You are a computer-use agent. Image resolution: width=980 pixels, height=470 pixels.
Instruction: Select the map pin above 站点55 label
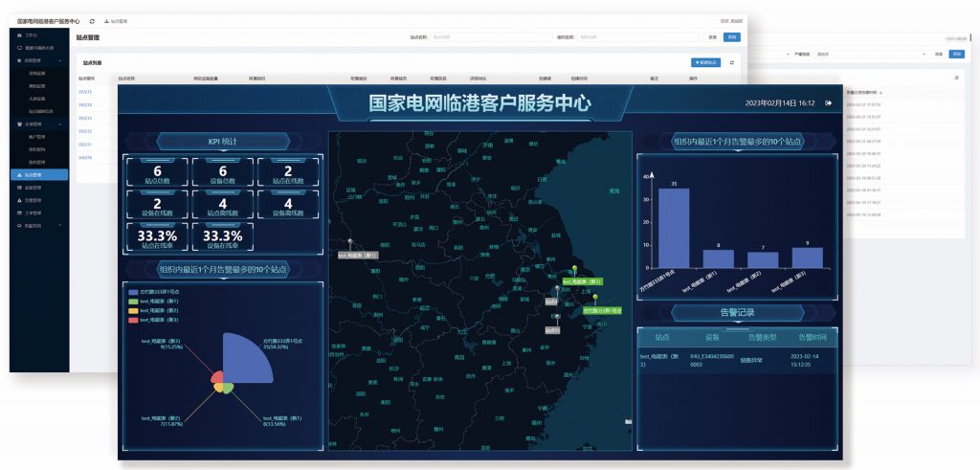tap(557, 320)
